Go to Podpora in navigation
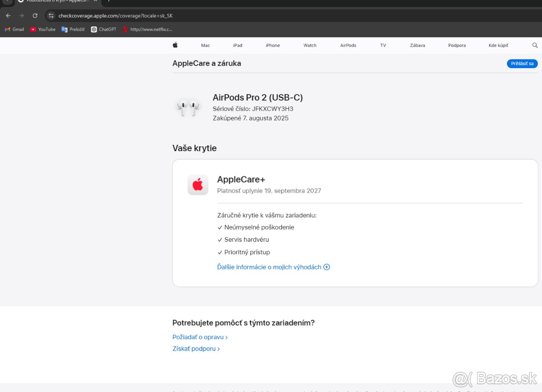 457,46
